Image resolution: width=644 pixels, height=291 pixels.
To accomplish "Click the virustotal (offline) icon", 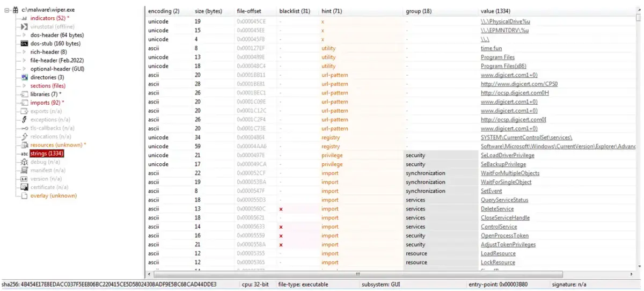I will tap(24, 27).
